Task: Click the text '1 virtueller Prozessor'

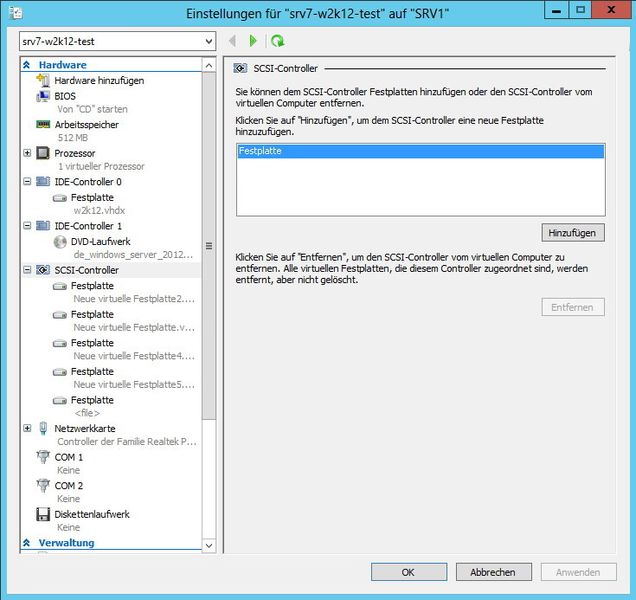Action: point(101,166)
